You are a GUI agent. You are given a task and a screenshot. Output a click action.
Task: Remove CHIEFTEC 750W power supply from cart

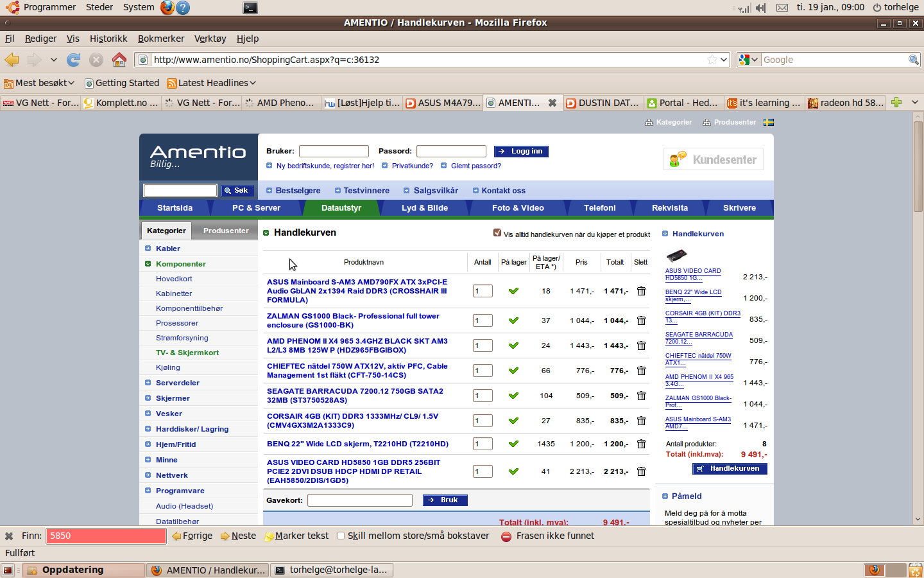coord(641,371)
